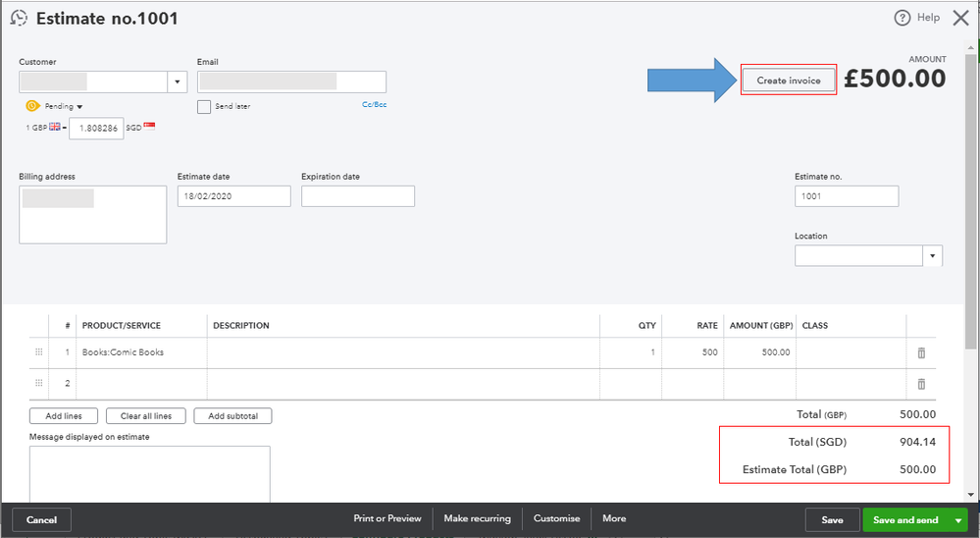Click the Add lines button
This screenshot has height=538, width=980.
coord(64,416)
